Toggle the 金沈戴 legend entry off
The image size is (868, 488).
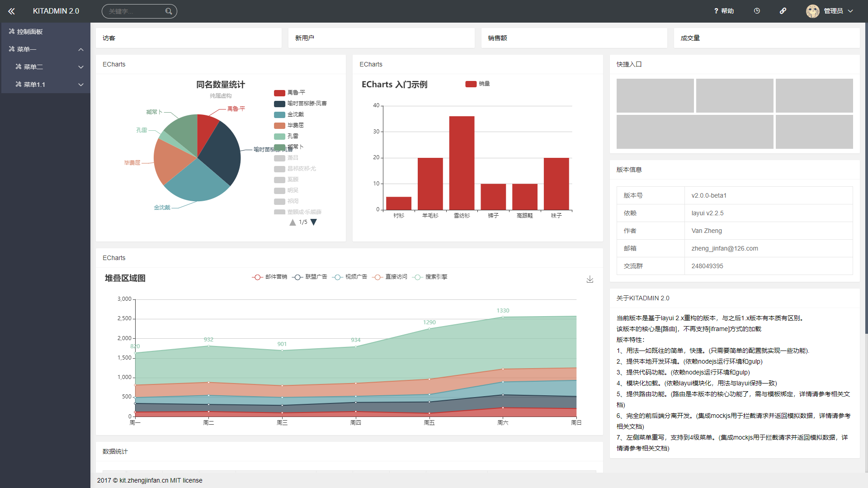(x=289, y=114)
